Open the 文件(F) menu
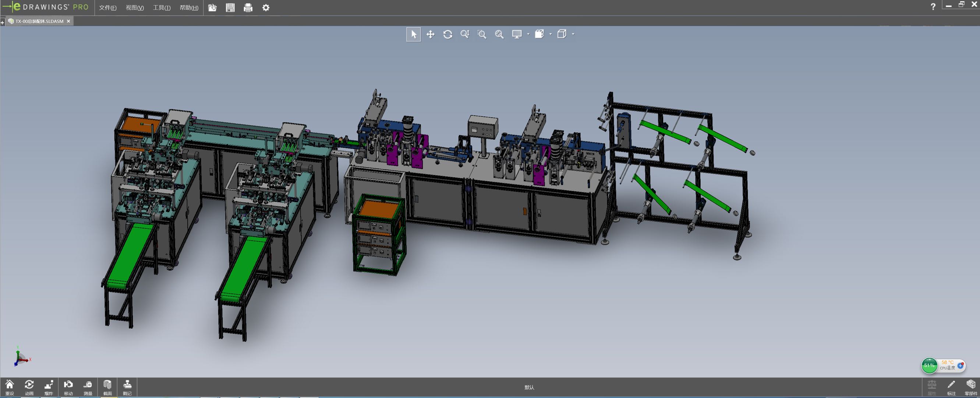 click(x=108, y=8)
